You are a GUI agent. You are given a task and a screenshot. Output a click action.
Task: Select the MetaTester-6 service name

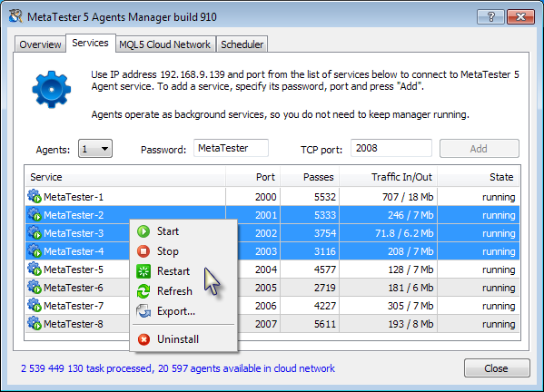pyautogui.click(x=74, y=288)
